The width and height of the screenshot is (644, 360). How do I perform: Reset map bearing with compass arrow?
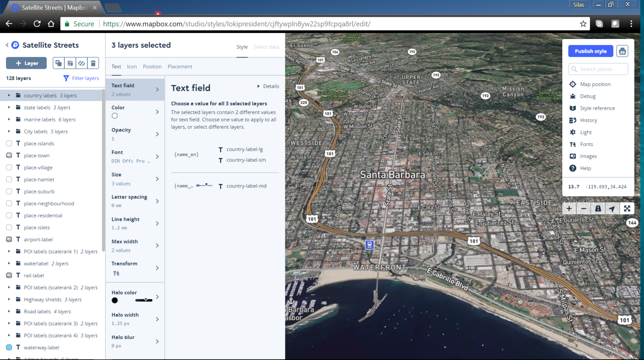pyautogui.click(x=612, y=208)
